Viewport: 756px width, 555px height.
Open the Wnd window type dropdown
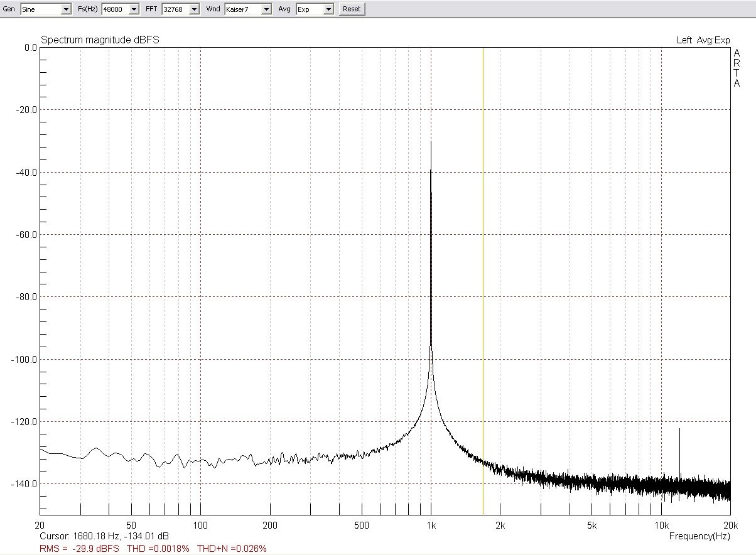pyautogui.click(x=249, y=9)
